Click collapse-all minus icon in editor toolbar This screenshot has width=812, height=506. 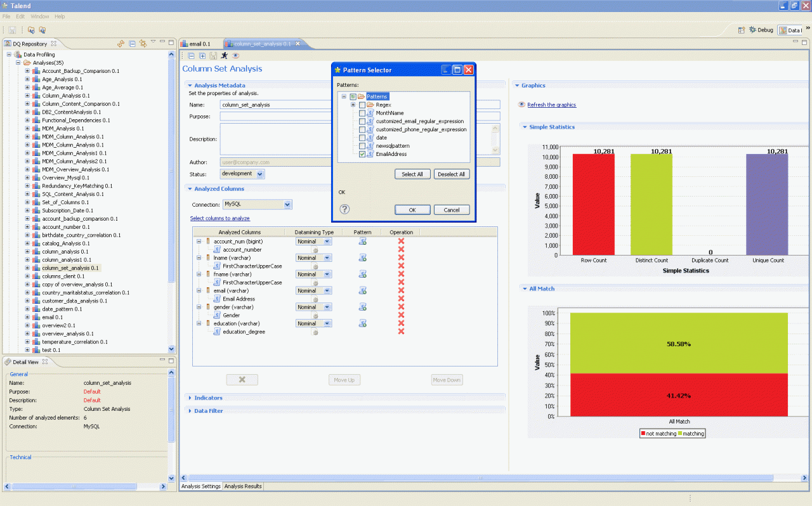192,56
